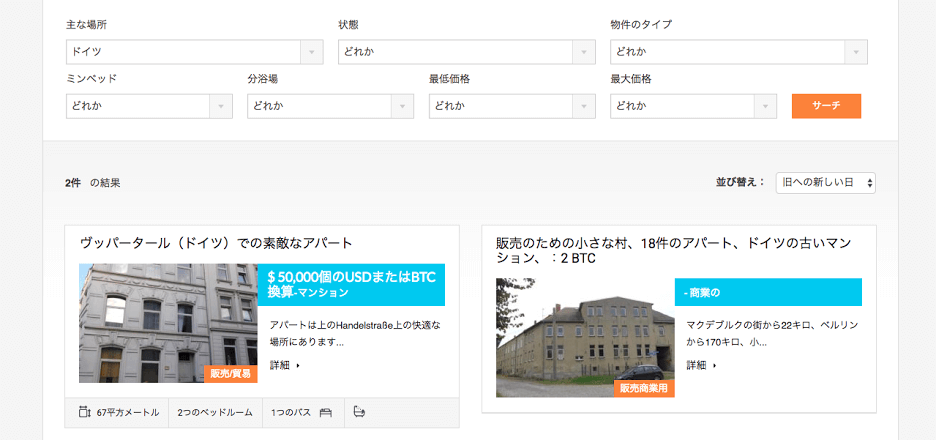Click the bed icon in listing footer
This screenshot has height=440, width=936.
(325, 411)
